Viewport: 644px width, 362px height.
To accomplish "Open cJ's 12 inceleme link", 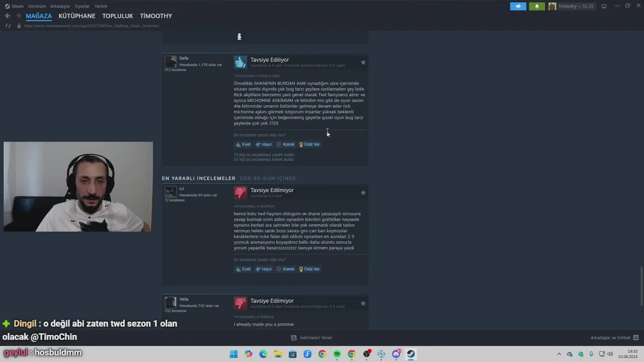I will click(x=175, y=200).
